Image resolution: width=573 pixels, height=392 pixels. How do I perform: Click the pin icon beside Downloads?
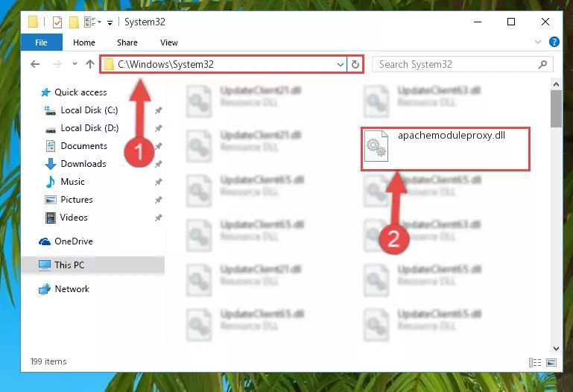158,164
